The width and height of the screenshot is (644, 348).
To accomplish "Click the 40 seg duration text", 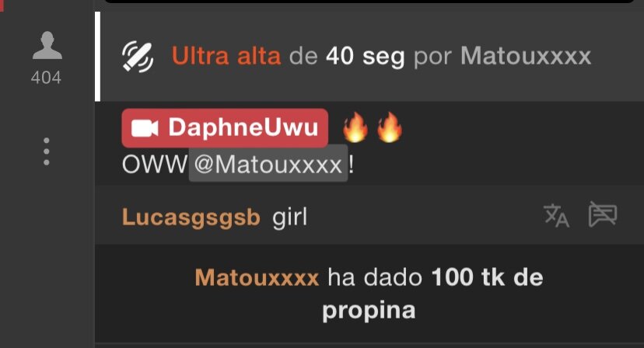I will (365, 57).
